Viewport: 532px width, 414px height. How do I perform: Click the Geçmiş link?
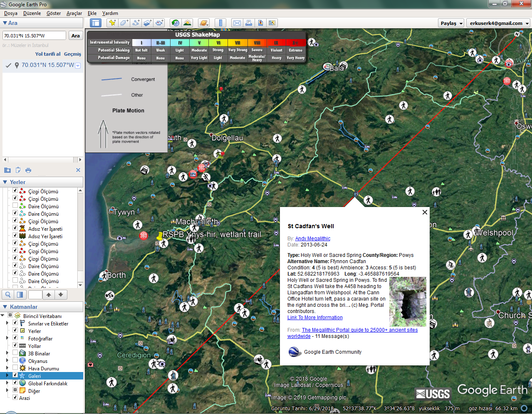pos(73,54)
